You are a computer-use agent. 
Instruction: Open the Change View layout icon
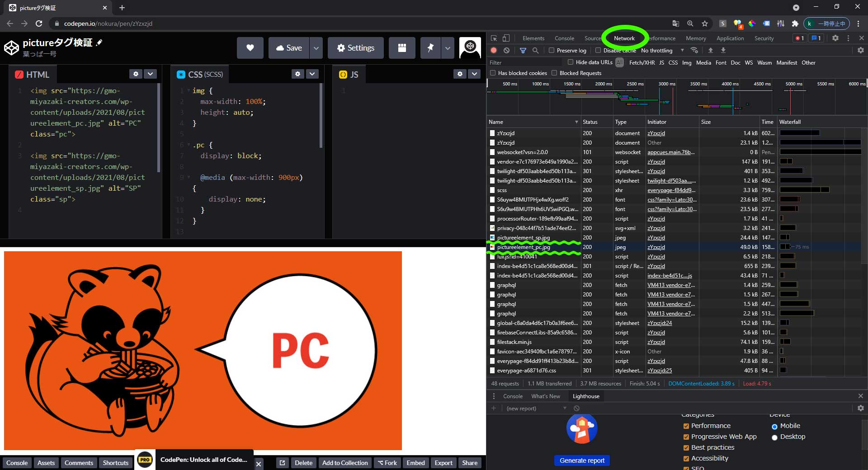coord(402,48)
